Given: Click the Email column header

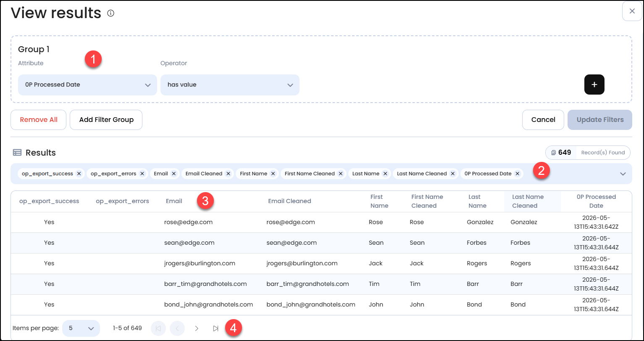Looking at the screenshot, I should pos(174,201).
